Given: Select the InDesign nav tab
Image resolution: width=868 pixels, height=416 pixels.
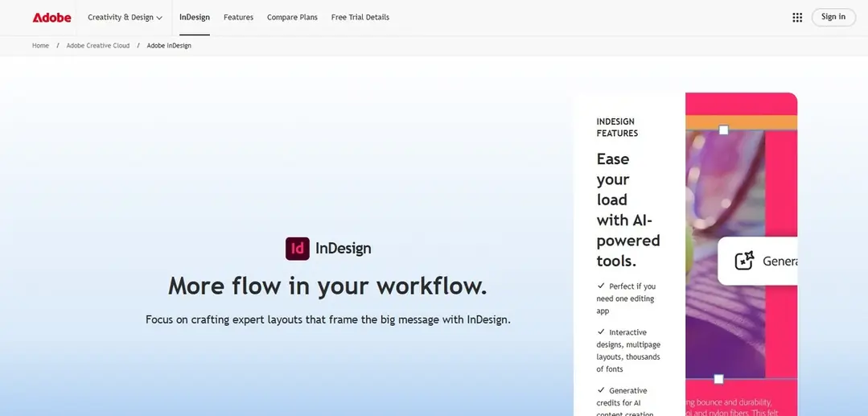Looking at the screenshot, I should point(195,17).
